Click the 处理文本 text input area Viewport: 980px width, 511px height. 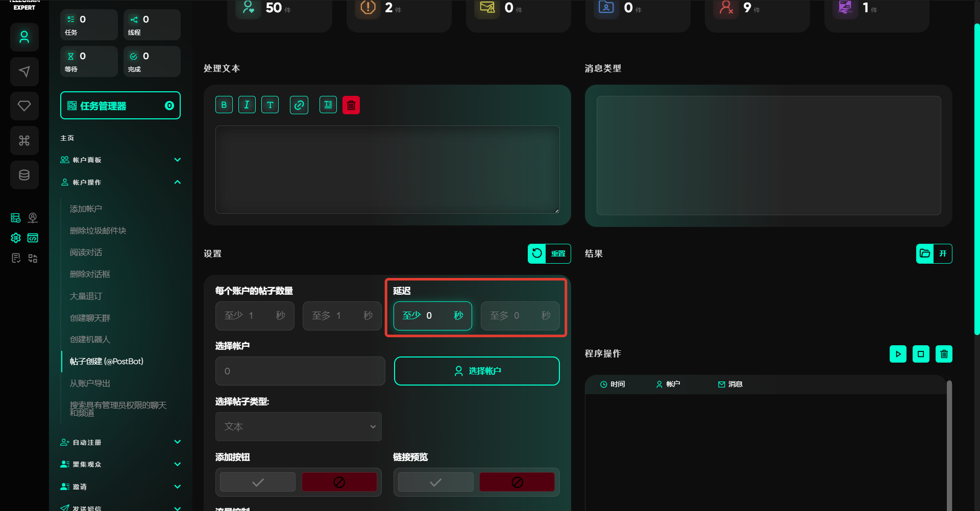(387, 169)
